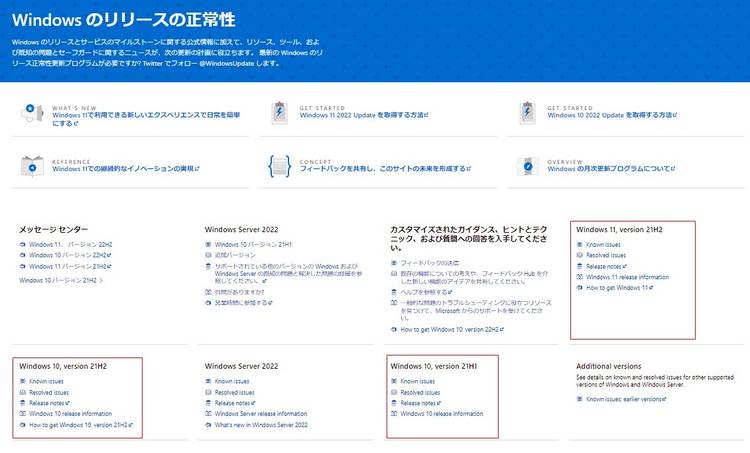Open Known issues above 'Windows Server release information'

(x=232, y=381)
